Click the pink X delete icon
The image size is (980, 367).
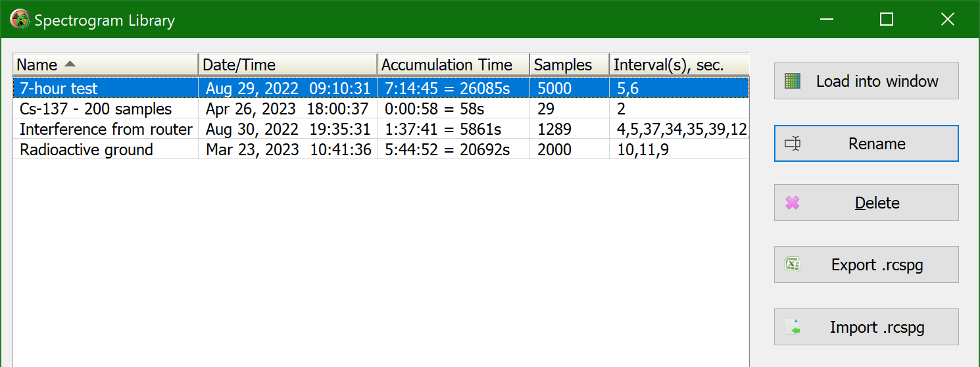pyautogui.click(x=793, y=203)
